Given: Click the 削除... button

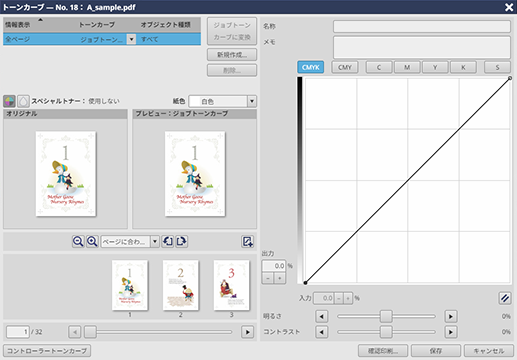Looking at the screenshot, I should coord(232,70).
